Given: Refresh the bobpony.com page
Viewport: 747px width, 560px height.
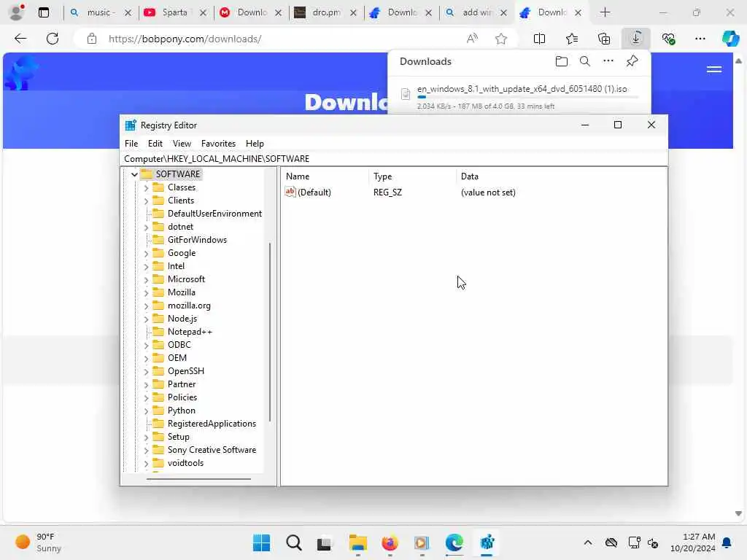Looking at the screenshot, I should [x=53, y=39].
